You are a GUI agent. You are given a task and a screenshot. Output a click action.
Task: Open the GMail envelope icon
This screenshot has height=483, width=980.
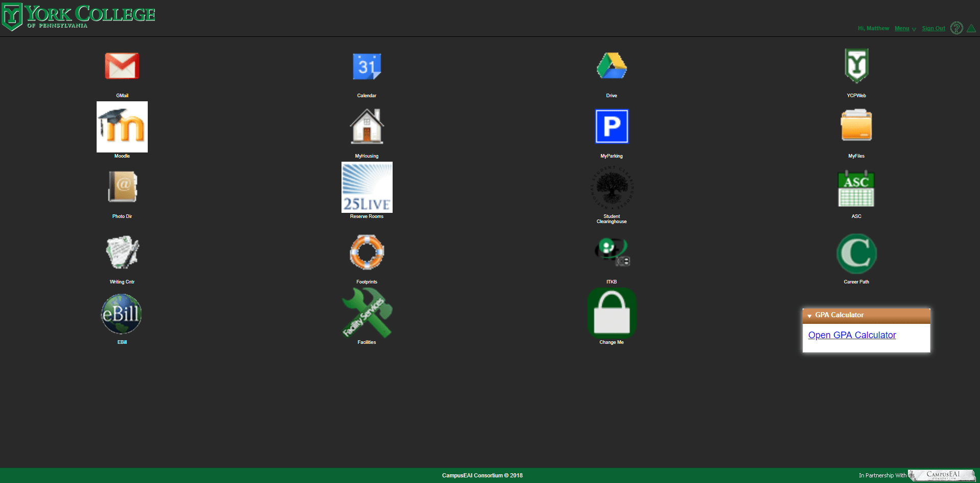(122, 66)
